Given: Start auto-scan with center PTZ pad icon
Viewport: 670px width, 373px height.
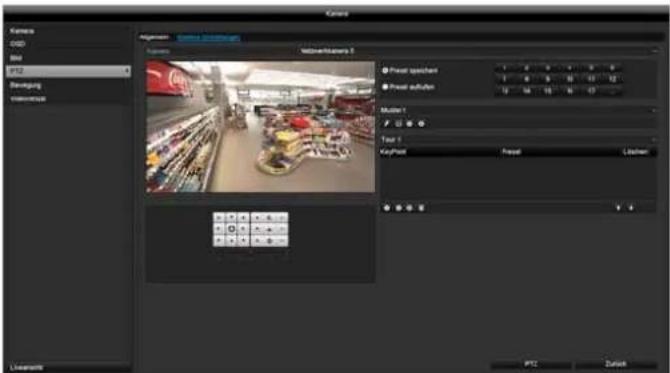Looking at the screenshot, I should click(x=231, y=229).
